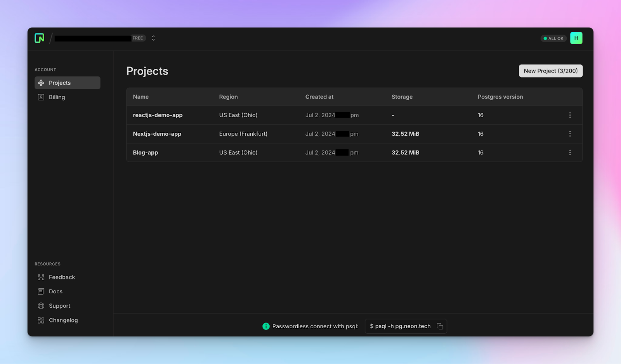Screen dimensions: 621x364
Task: Open more options for Nextjs-demo-app row
Action: point(570,134)
